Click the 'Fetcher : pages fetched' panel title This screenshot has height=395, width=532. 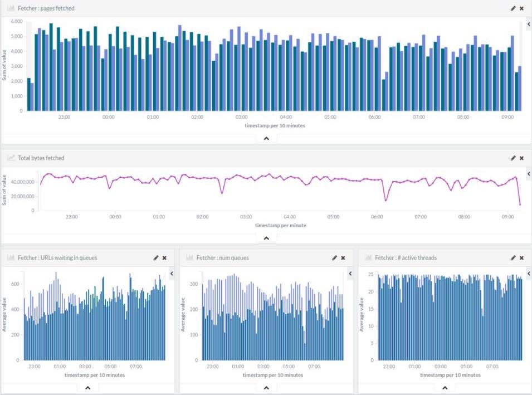(46, 8)
